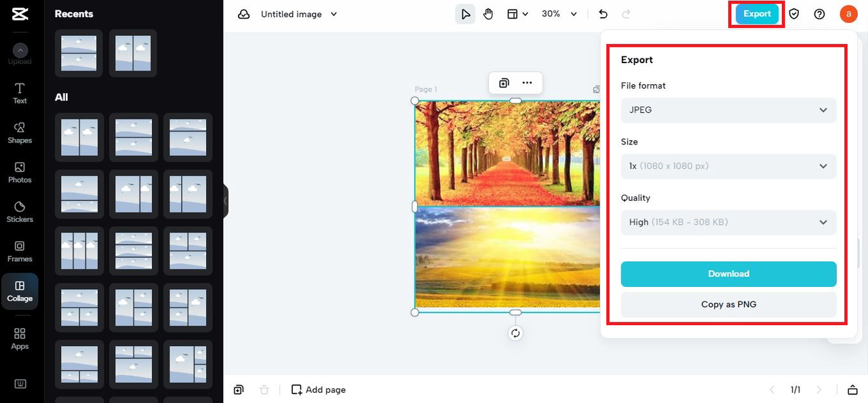Image resolution: width=868 pixels, height=403 pixels.
Task: Select the golden sunrise field image
Action: tap(507, 258)
